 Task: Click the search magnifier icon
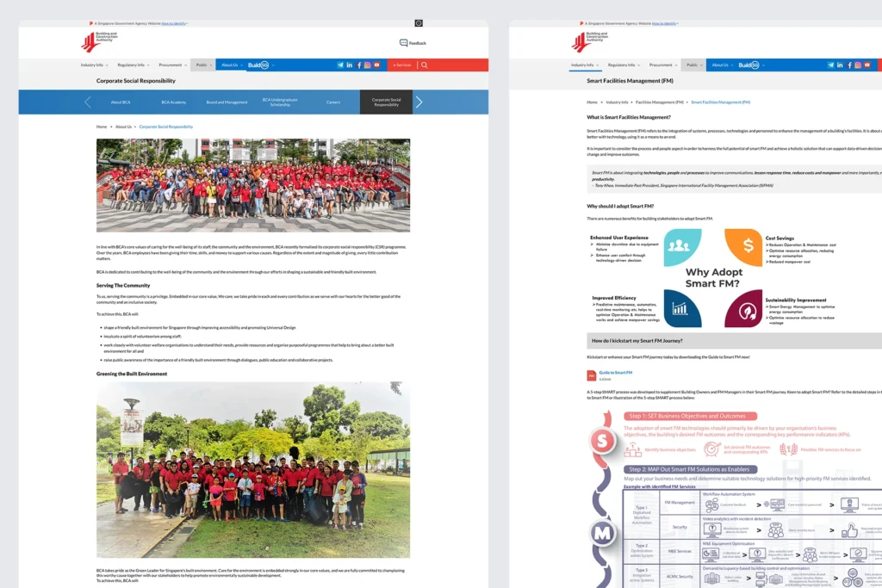[424, 65]
